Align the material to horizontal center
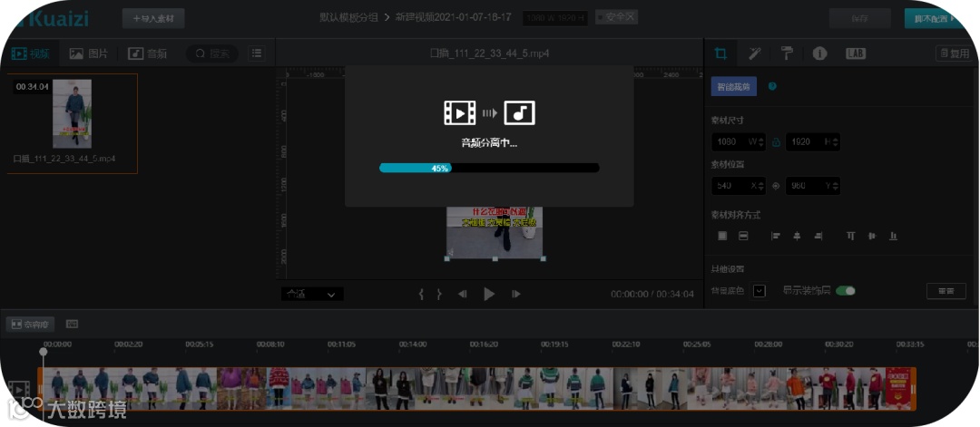The width and height of the screenshot is (980, 427). point(797,236)
